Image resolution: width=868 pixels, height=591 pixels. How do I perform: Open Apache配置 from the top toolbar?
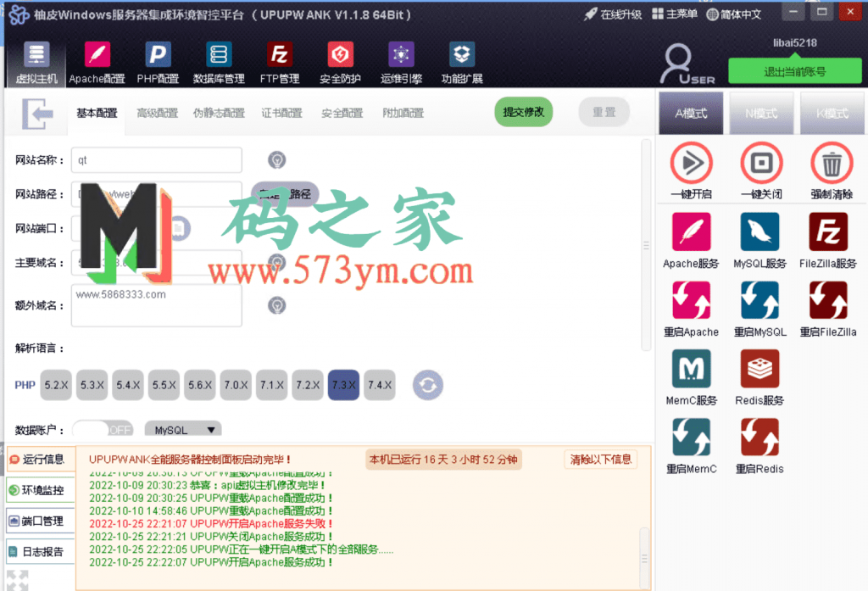[x=97, y=63]
